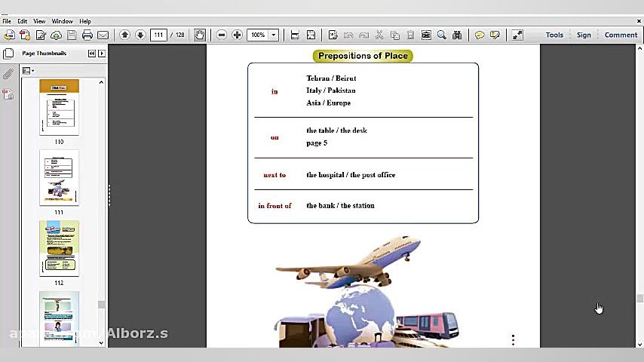The image size is (644, 362).
Task: Click the Open file toolbar icon
Action: (9, 35)
